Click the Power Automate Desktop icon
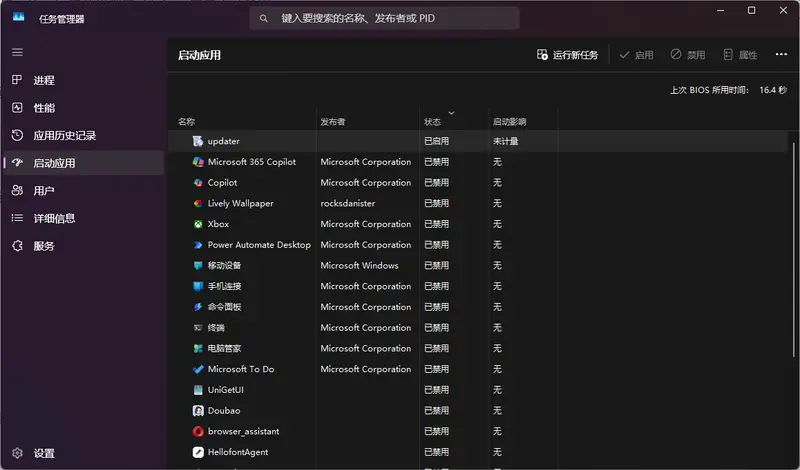The height and width of the screenshot is (470, 800). [x=198, y=245]
